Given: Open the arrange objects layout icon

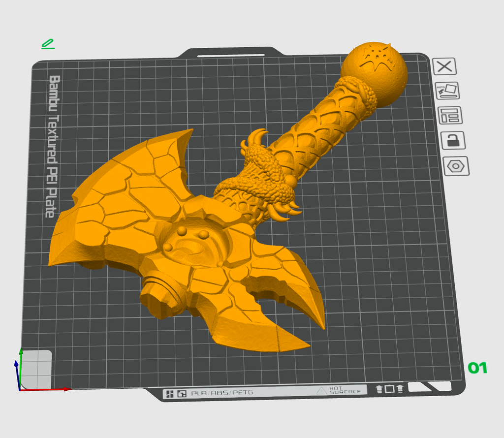Looking at the screenshot, I should (x=450, y=115).
